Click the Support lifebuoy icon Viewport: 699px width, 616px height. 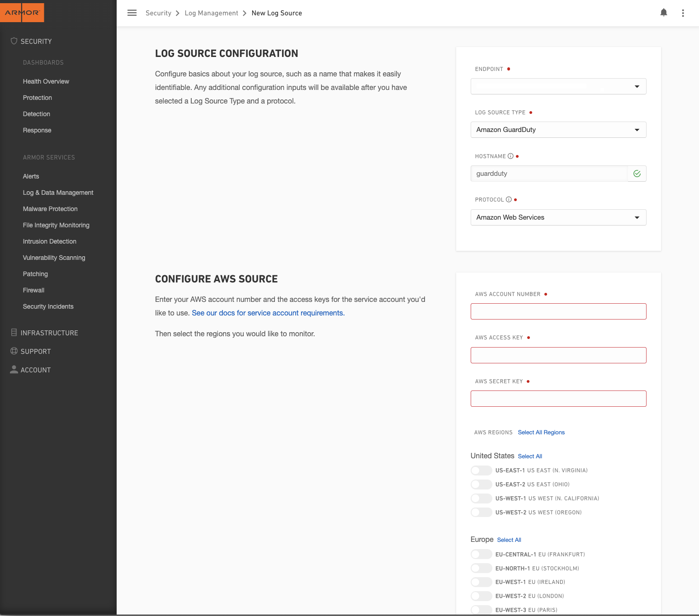14,351
